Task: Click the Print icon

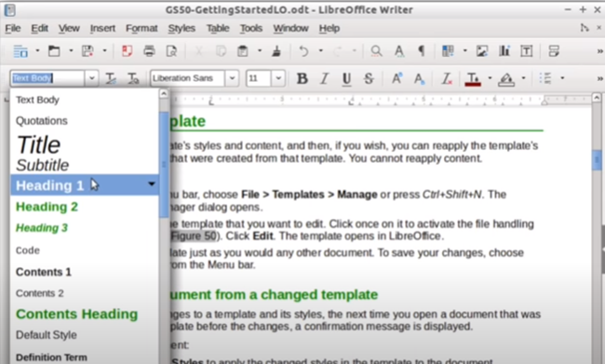Action: (149, 51)
